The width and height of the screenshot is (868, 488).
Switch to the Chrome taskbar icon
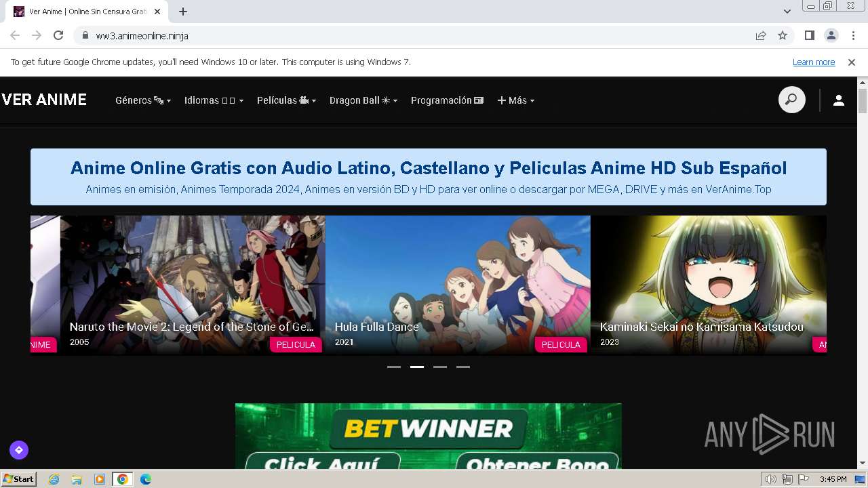click(x=122, y=479)
